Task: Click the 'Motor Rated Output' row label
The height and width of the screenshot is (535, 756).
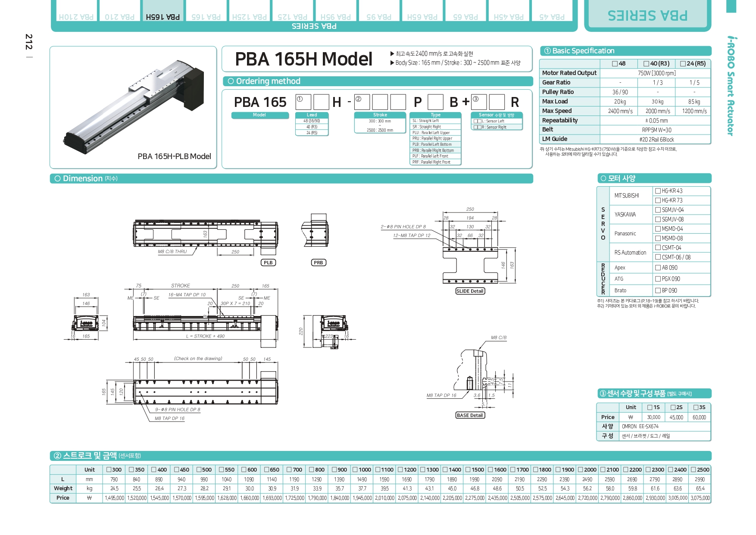Action: tap(569, 73)
